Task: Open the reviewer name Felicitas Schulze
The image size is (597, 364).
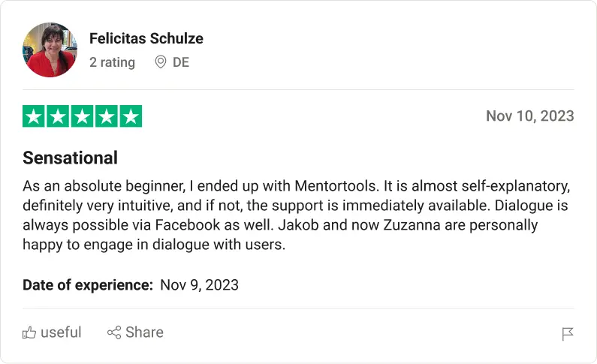Action: (x=146, y=38)
